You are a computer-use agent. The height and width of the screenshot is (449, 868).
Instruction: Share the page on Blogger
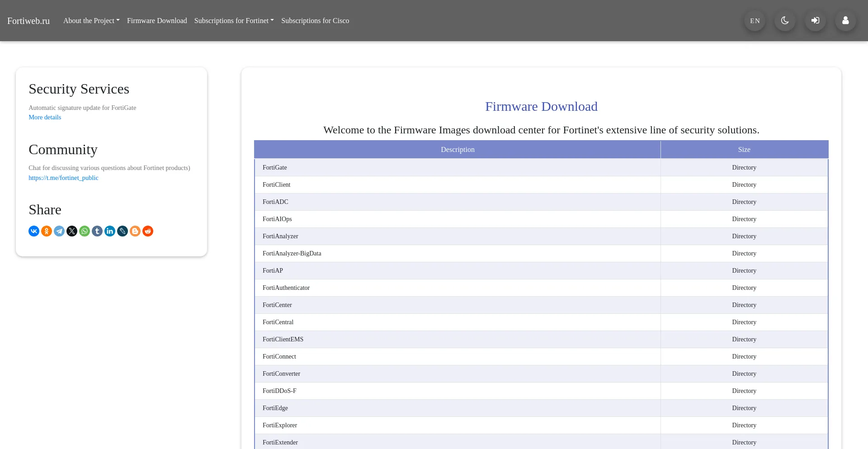point(135,231)
